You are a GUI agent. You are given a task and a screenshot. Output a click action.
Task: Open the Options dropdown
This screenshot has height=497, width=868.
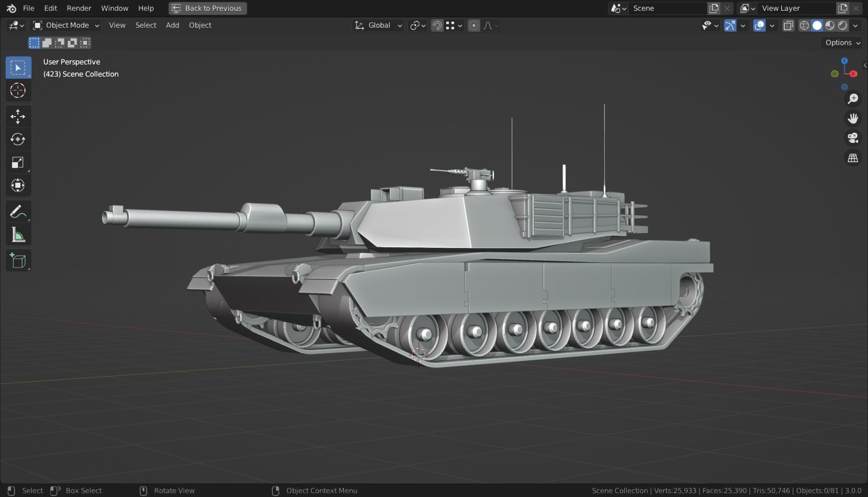click(843, 43)
